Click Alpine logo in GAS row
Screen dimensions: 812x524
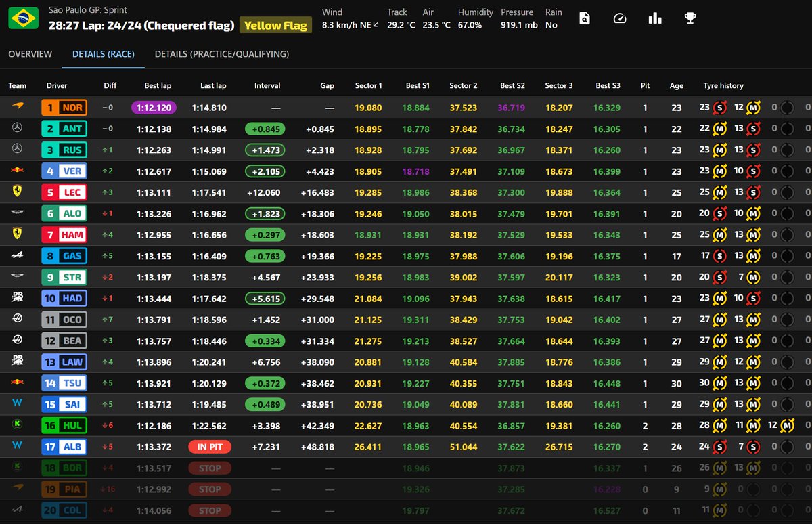[x=18, y=255]
